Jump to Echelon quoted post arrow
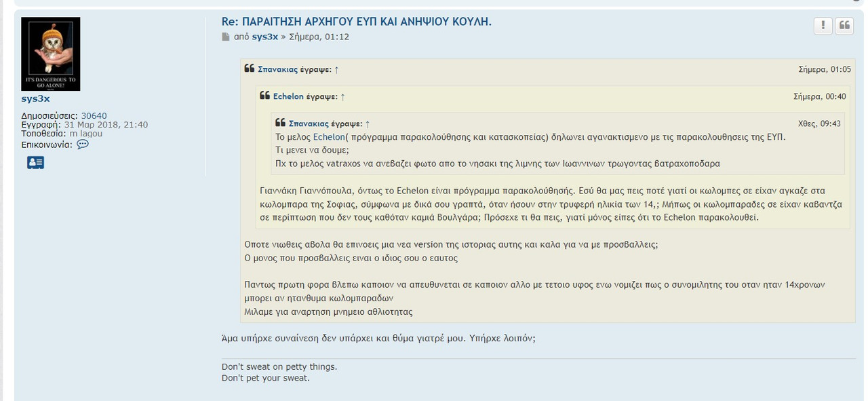Image resolution: width=868 pixels, height=401 pixels. pyautogui.click(x=342, y=96)
